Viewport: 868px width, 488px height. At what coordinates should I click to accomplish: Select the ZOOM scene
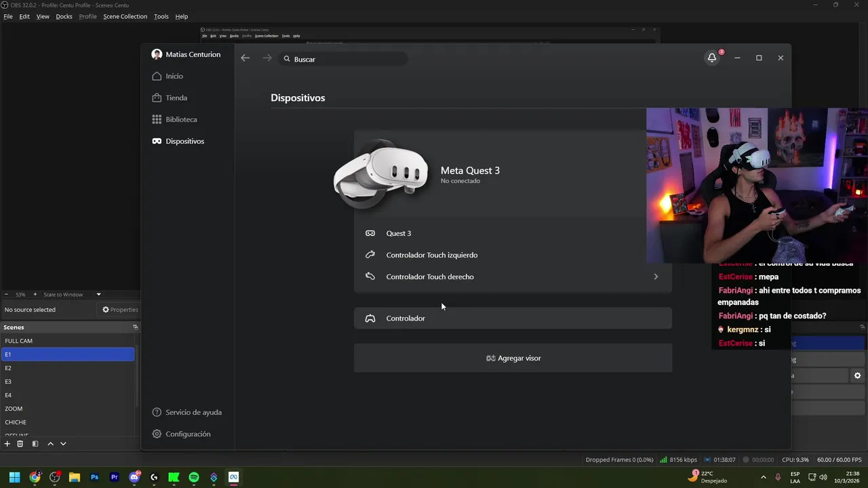point(68,409)
